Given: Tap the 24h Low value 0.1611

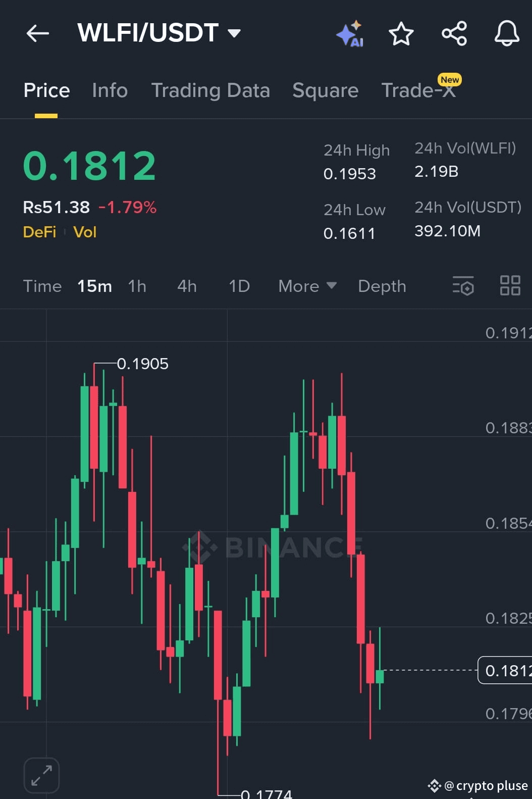Looking at the screenshot, I should click(350, 233).
